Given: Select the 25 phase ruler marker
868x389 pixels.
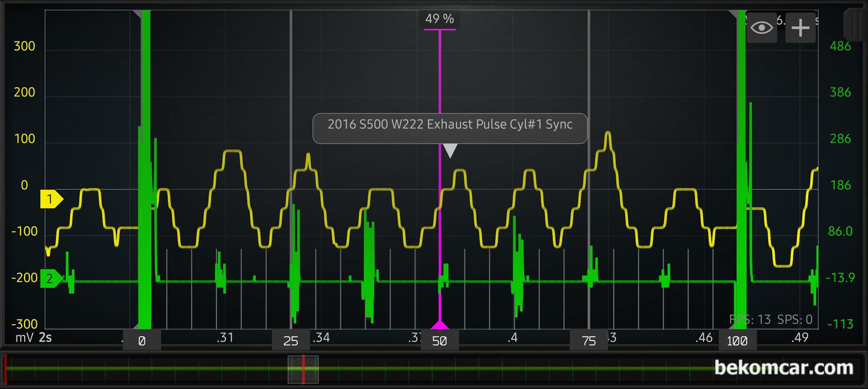Looking at the screenshot, I should coord(291,340).
